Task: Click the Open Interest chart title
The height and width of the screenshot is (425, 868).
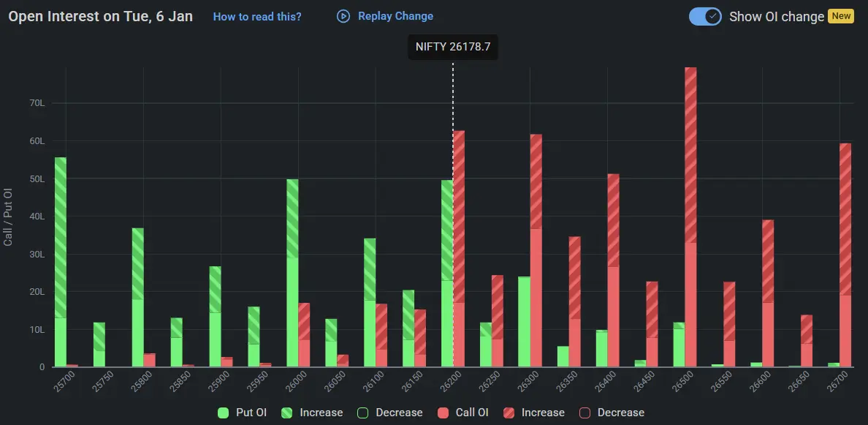Action: (x=99, y=15)
